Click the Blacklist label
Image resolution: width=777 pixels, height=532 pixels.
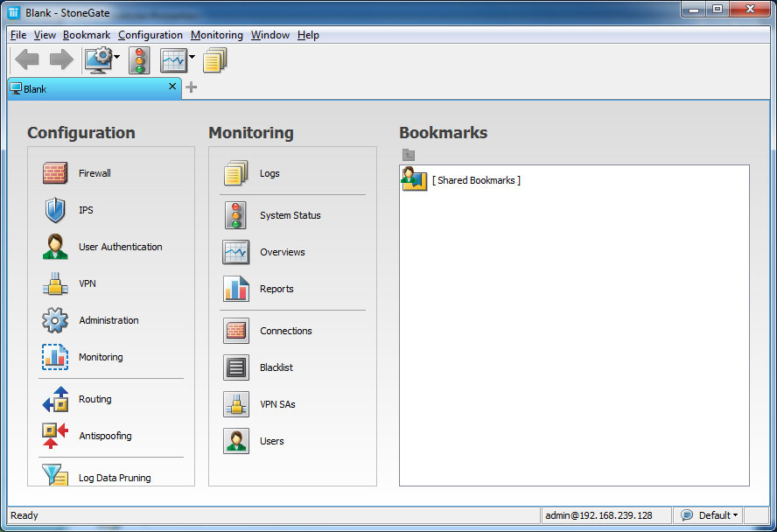coord(276,367)
